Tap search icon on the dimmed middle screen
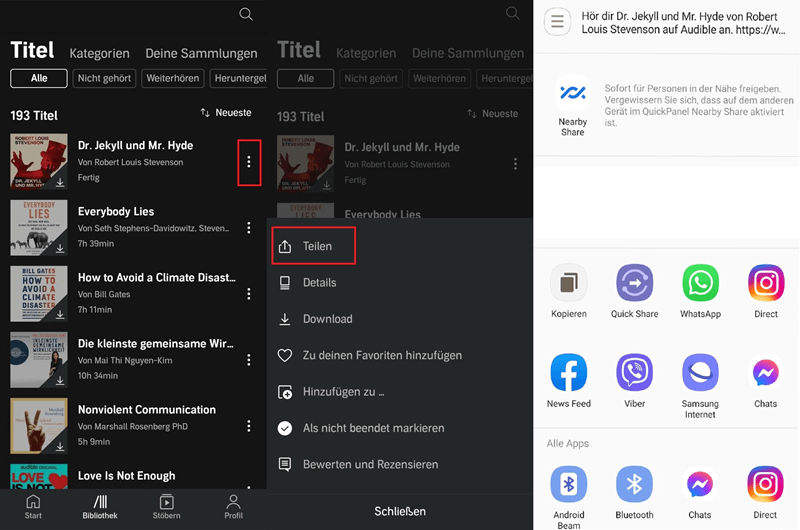Viewport: 800px width, 530px height. (x=512, y=13)
